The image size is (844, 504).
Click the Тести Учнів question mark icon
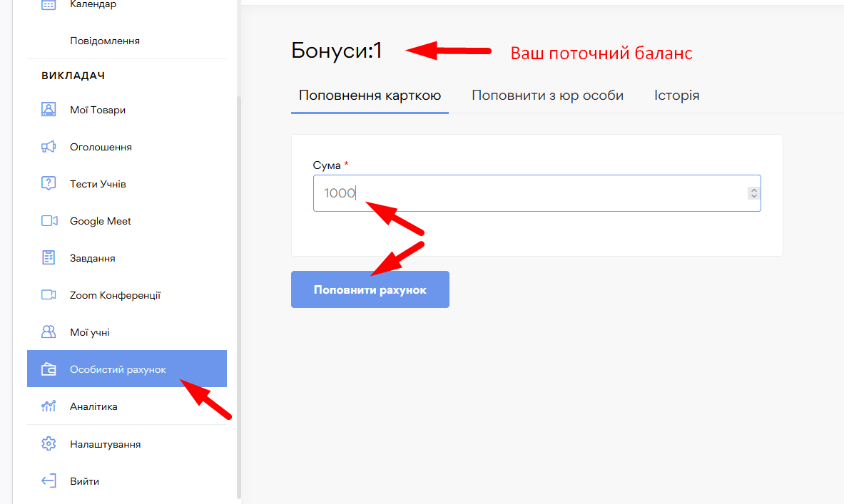tap(49, 184)
